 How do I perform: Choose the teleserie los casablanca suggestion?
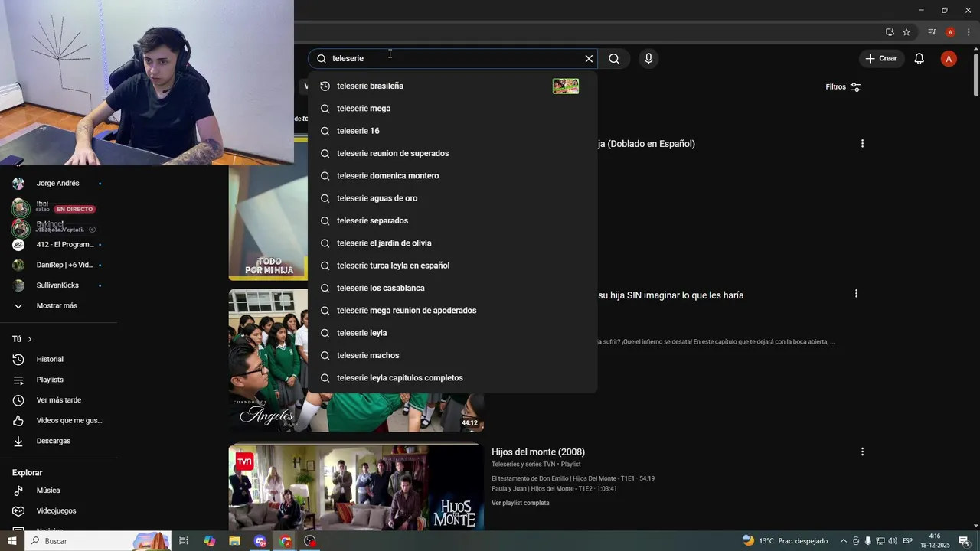click(x=452, y=288)
